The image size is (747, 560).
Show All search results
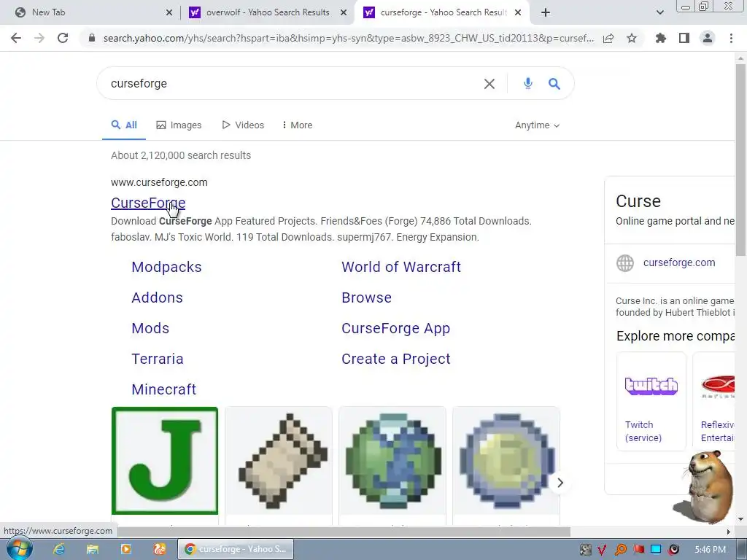tap(124, 125)
